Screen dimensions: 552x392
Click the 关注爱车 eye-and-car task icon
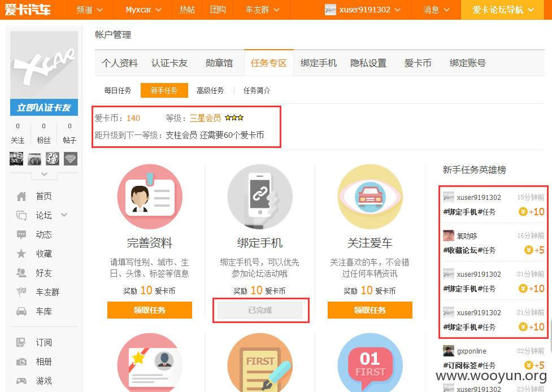(x=370, y=197)
